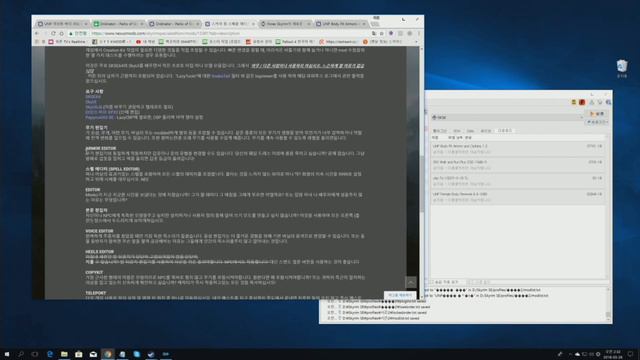The width and height of the screenshot is (640, 360).
Task: Select 360 Walk and Run Plus download
Action: coord(518,165)
